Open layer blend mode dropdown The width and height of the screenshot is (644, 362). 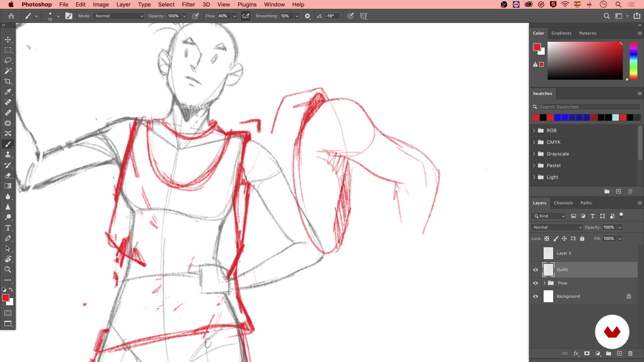tap(557, 227)
